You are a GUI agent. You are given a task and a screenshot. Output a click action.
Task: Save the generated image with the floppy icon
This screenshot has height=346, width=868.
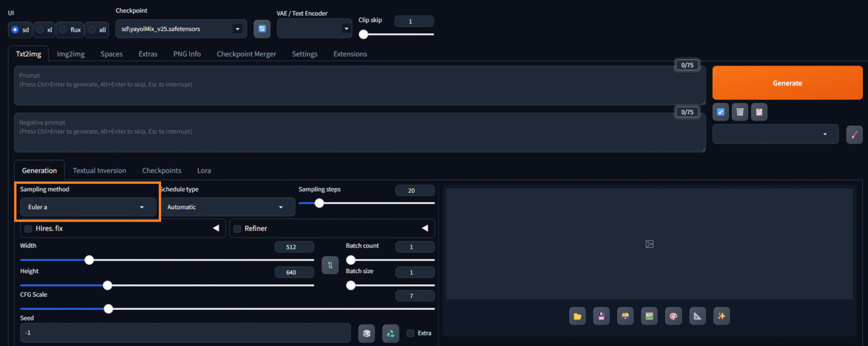[601, 315]
